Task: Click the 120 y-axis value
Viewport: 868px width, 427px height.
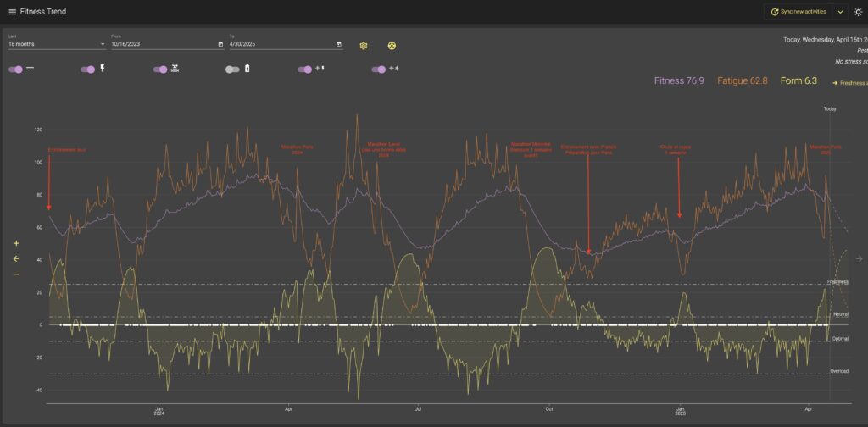Action: [x=38, y=130]
